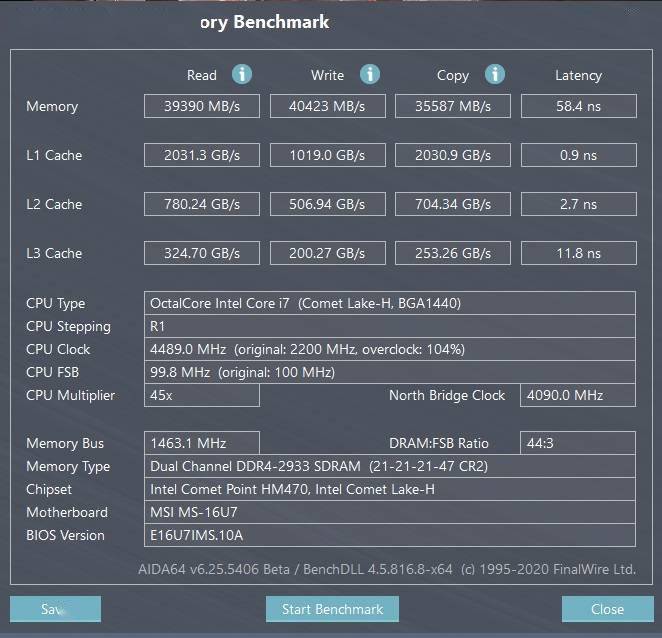This screenshot has height=638, width=662.
Task: Select L3 Cache Write value 200.27 GB/s
Action: 328,253
